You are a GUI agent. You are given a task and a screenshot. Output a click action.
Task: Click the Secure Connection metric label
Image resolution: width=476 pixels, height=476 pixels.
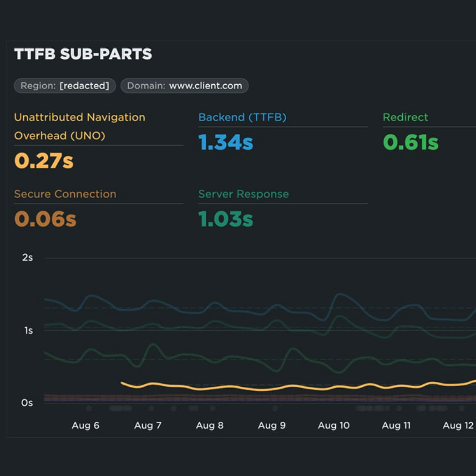point(65,194)
